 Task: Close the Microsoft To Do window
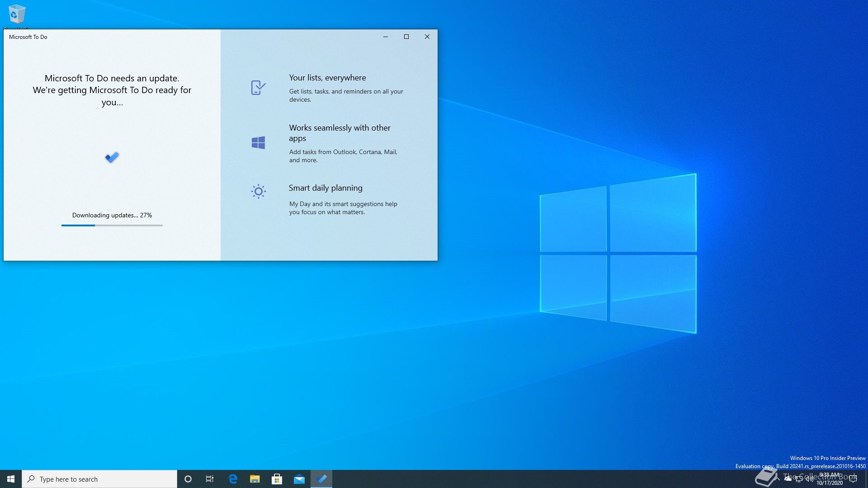[427, 37]
